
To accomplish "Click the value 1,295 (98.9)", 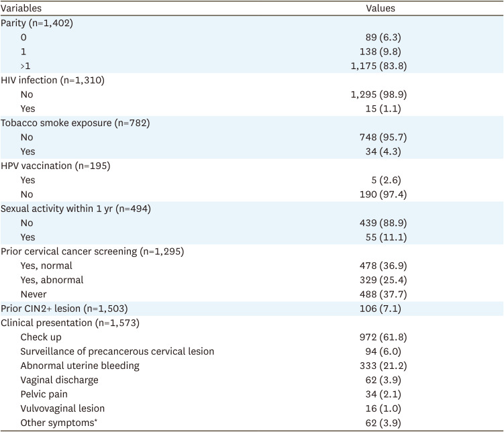I will click(380, 94).
